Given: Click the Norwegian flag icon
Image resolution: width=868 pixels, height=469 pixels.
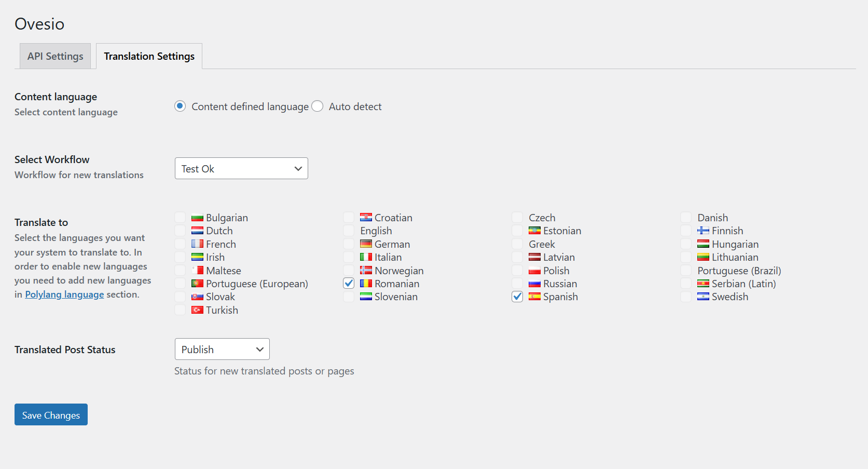Looking at the screenshot, I should (x=366, y=270).
